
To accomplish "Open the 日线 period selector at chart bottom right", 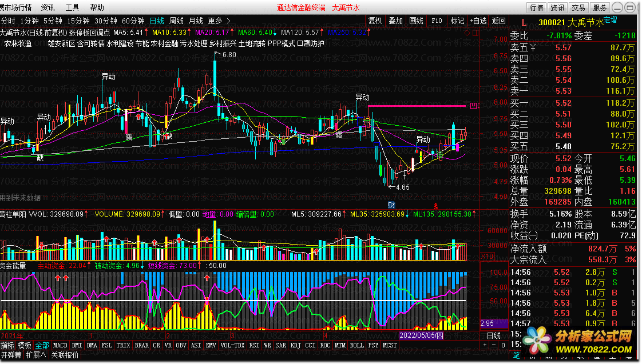I will tap(494, 335).
